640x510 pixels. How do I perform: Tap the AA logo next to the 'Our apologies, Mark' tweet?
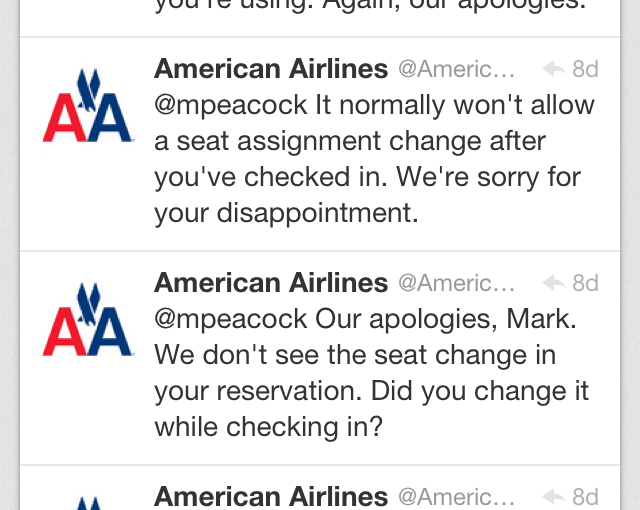coord(88,320)
